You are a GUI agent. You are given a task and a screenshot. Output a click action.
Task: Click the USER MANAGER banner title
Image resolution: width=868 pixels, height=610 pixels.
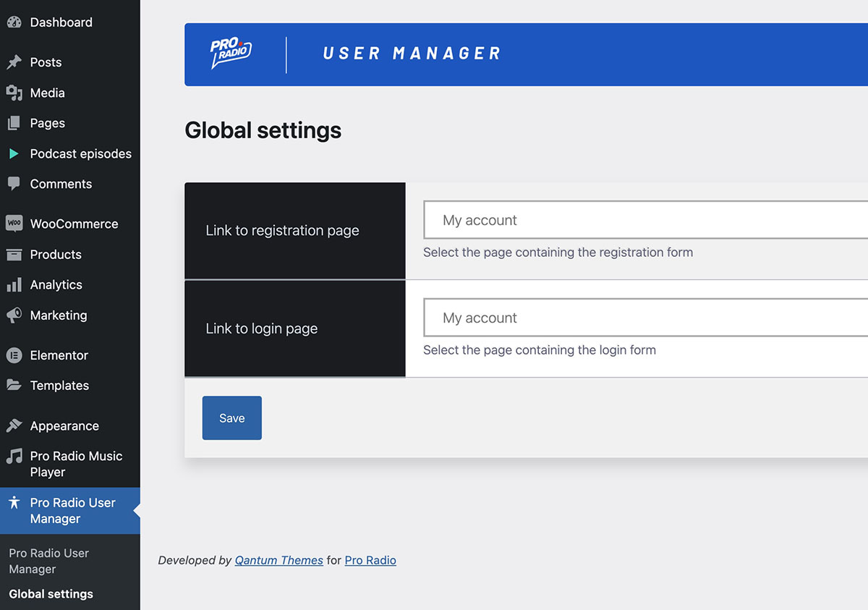(412, 54)
